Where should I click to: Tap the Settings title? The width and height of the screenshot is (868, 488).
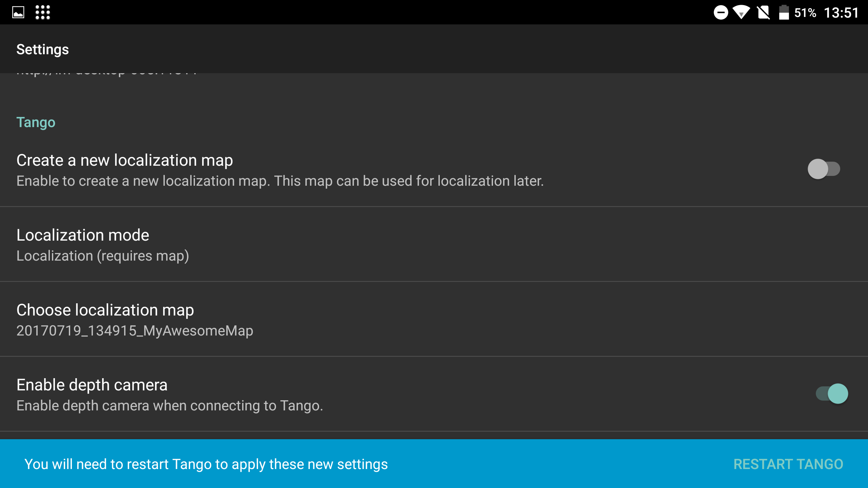(43, 49)
